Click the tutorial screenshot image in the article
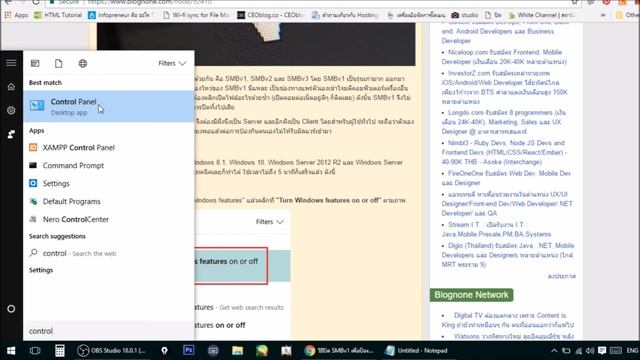The image size is (640, 360). [243, 276]
